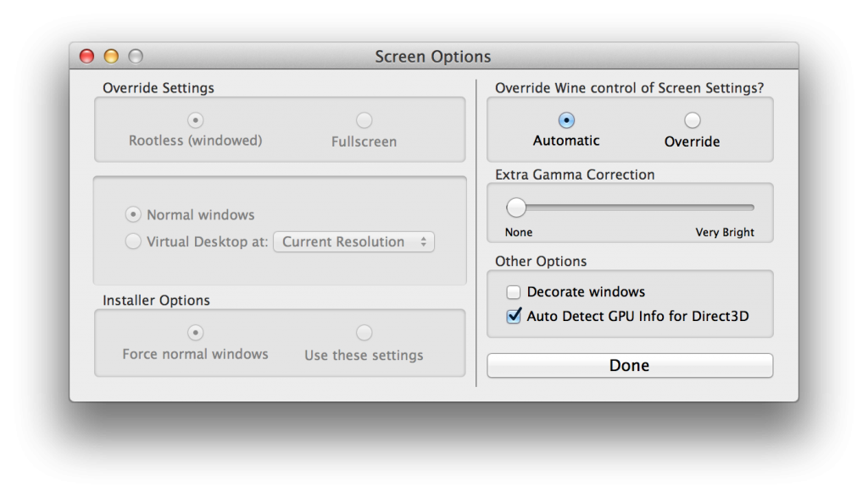Uncheck Auto Detect GPU Info for Direct3D
Image resolution: width=868 pixels, height=498 pixels.
pos(514,317)
